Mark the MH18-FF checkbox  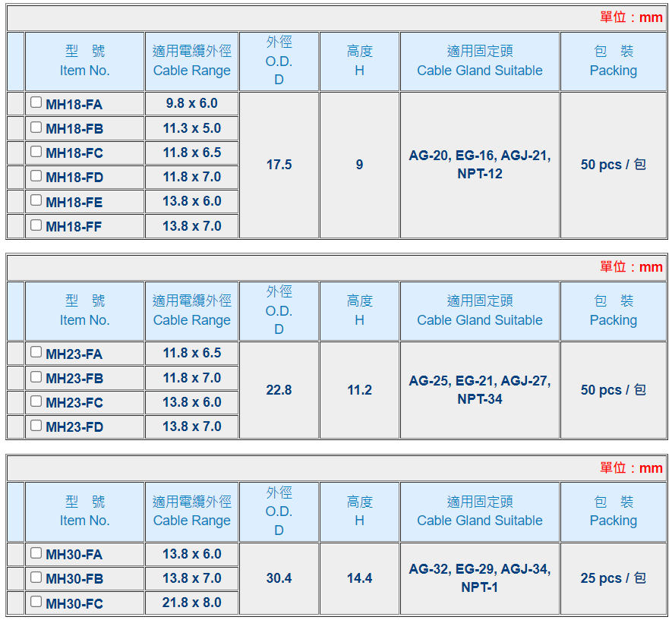click(36, 225)
